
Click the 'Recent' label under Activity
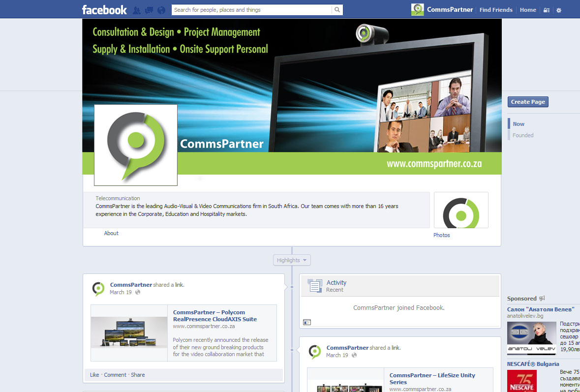(x=335, y=290)
